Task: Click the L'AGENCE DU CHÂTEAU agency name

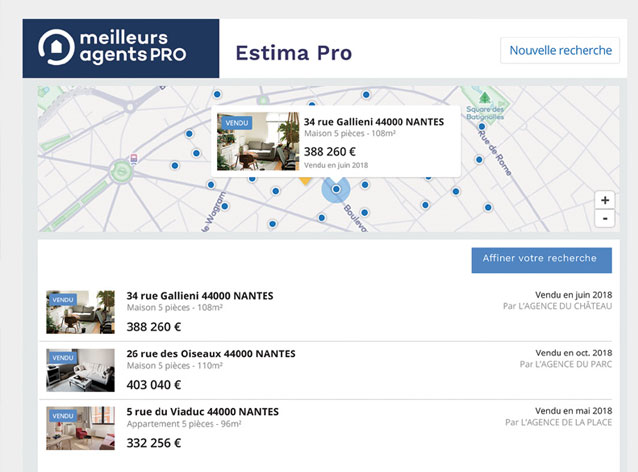Action: click(x=571, y=306)
